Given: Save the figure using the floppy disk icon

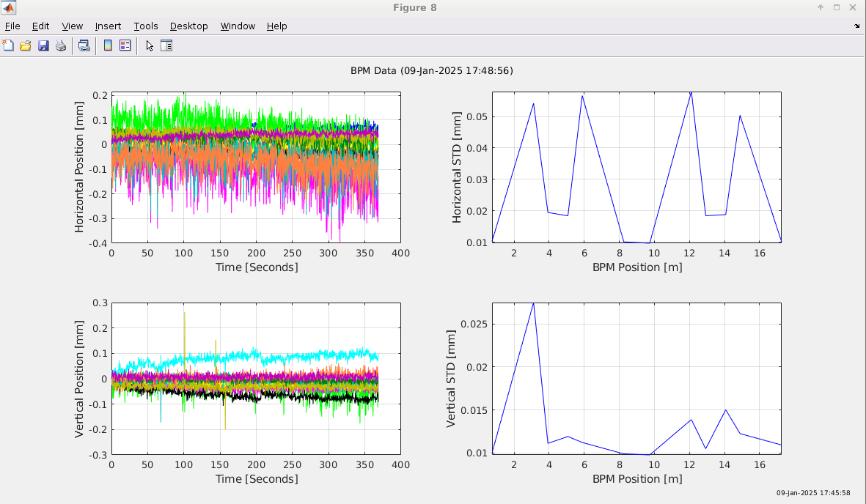Looking at the screenshot, I should click(43, 45).
